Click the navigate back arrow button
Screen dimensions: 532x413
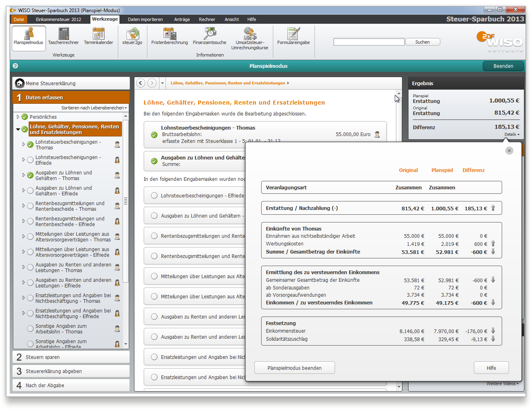coord(140,83)
